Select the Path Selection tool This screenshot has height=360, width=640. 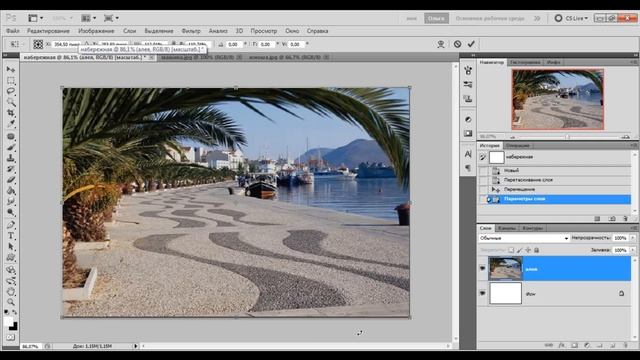11,247
